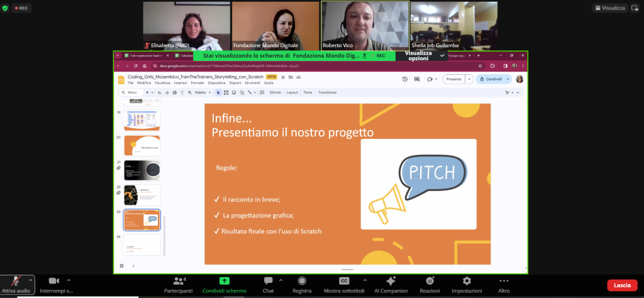Select Roberto Vico video tile
The image size is (644, 298).
click(x=365, y=26)
